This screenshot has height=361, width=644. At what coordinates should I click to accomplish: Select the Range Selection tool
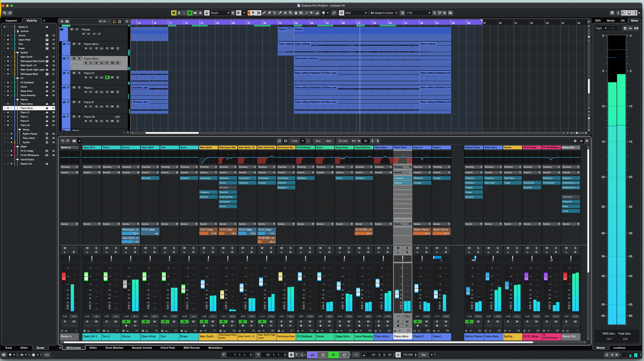[x=258, y=13]
